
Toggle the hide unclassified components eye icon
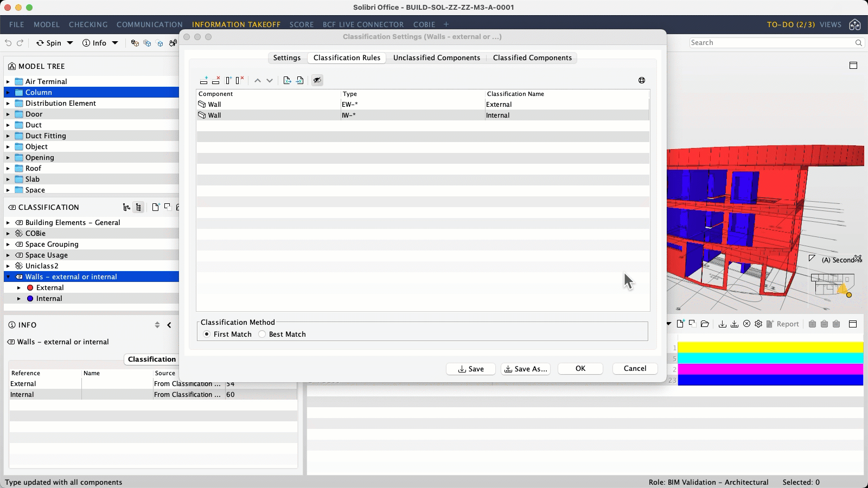317,80
